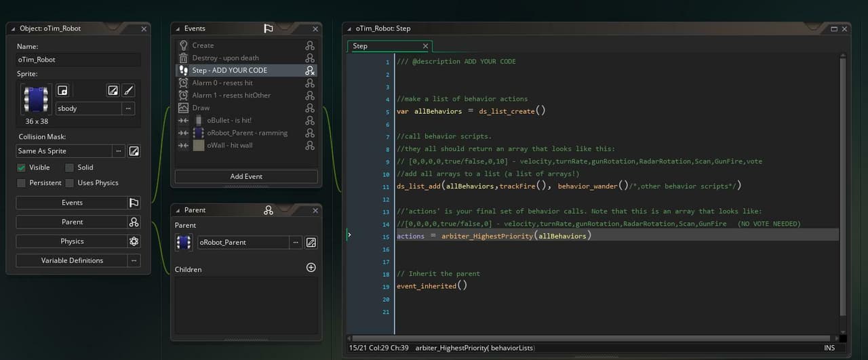Select the oRobot_Parent - ramming event

tap(245, 133)
